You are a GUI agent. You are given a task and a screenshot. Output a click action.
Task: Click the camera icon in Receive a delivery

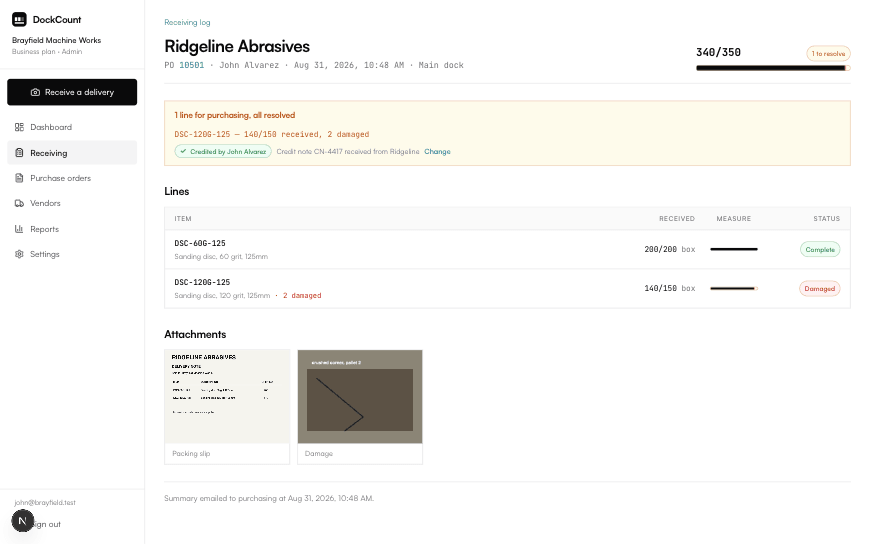tap(35, 92)
